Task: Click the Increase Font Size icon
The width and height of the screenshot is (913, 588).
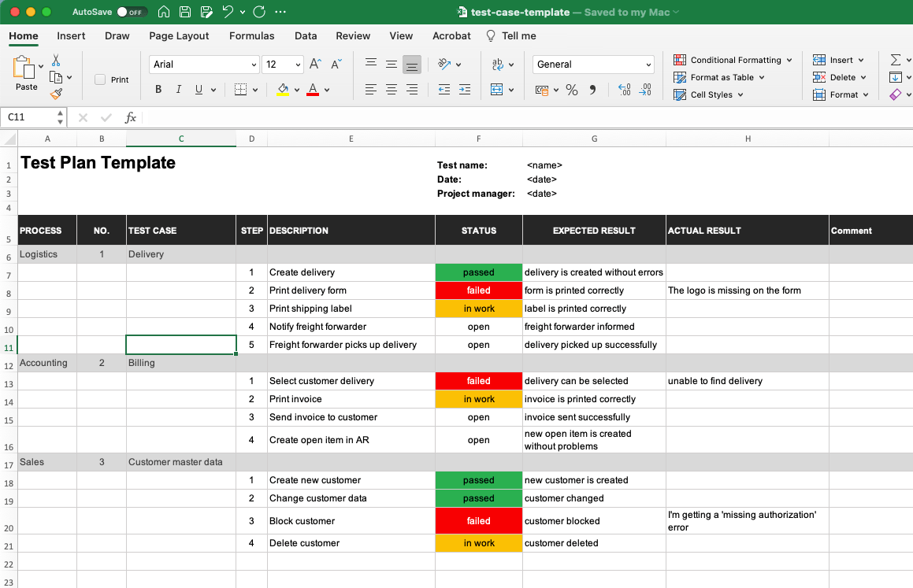Action: [315, 65]
